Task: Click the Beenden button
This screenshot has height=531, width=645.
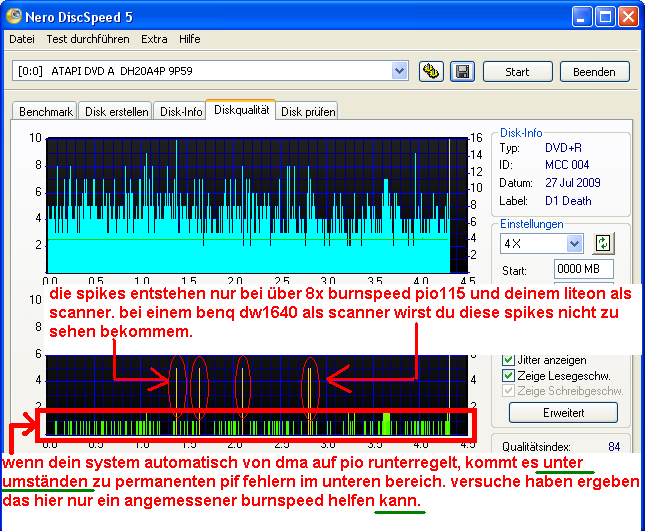Action: (x=594, y=72)
